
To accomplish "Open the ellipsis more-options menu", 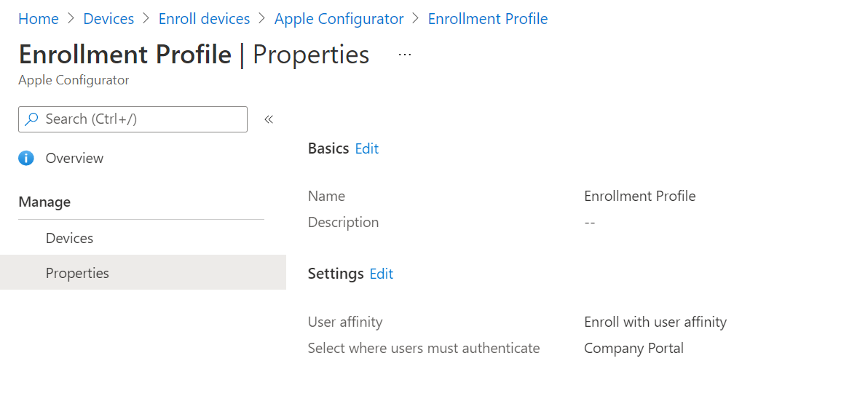I will click(405, 55).
